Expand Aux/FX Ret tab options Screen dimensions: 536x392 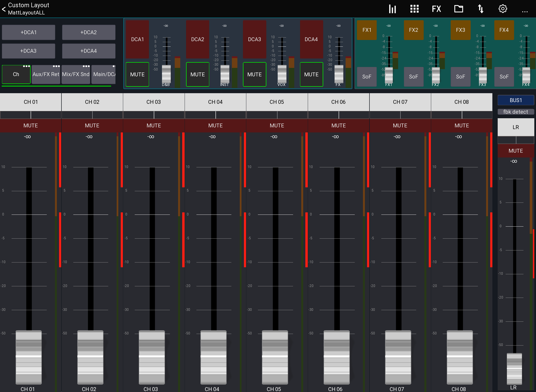click(x=56, y=66)
